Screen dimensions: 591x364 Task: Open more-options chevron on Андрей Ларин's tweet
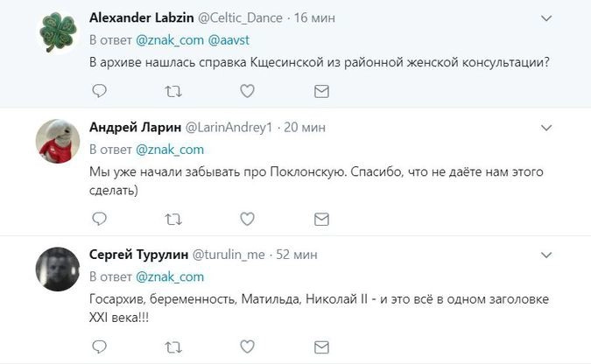coord(546,128)
